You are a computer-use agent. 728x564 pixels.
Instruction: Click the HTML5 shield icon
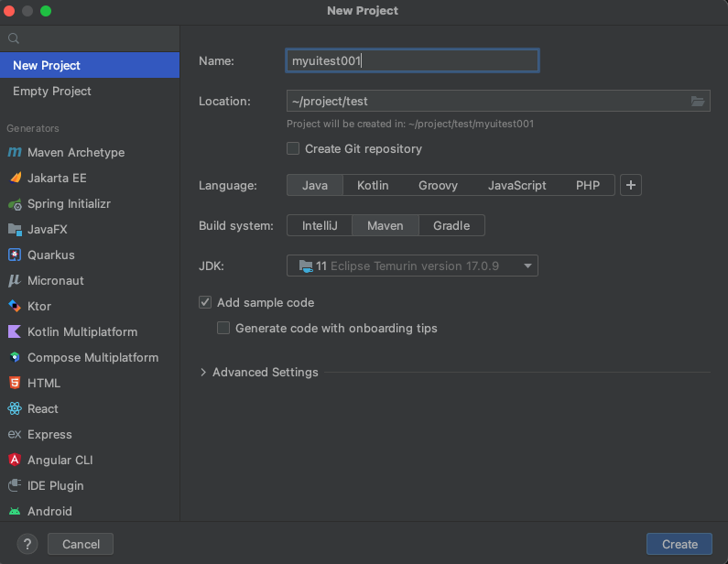(x=15, y=383)
